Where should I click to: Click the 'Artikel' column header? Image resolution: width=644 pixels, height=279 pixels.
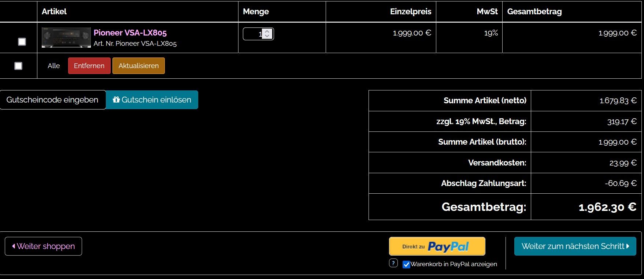click(x=54, y=12)
